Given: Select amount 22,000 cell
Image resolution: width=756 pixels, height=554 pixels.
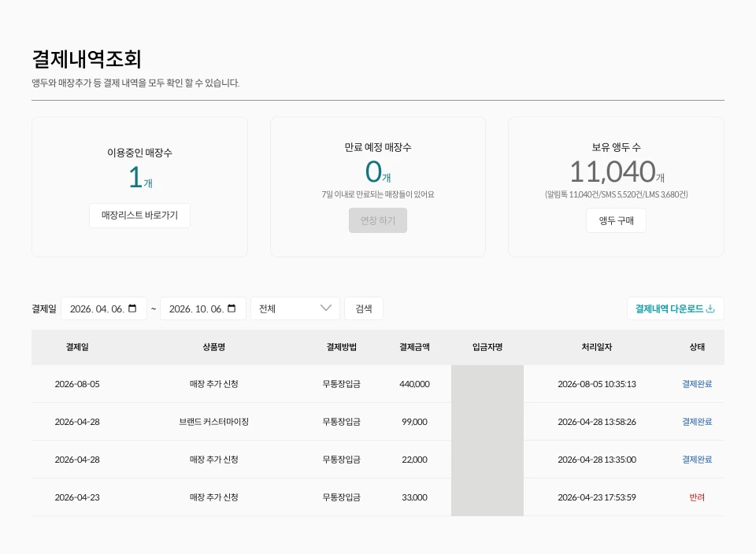Looking at the screenshot, I should (x=414, y=460).
